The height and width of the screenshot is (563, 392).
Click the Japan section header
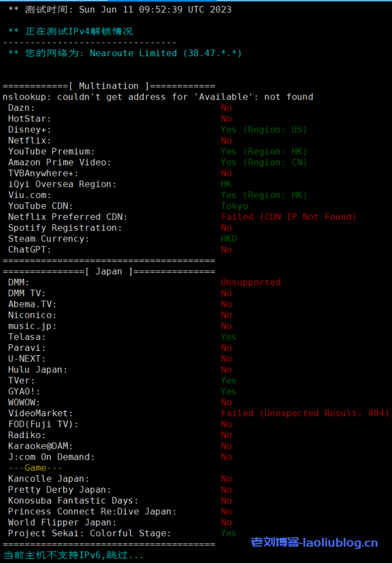pyautogui.click(x=109, y=272)
